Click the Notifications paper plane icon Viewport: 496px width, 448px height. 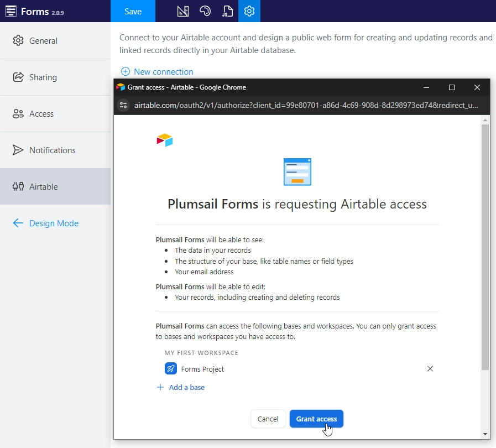[18, 150]
